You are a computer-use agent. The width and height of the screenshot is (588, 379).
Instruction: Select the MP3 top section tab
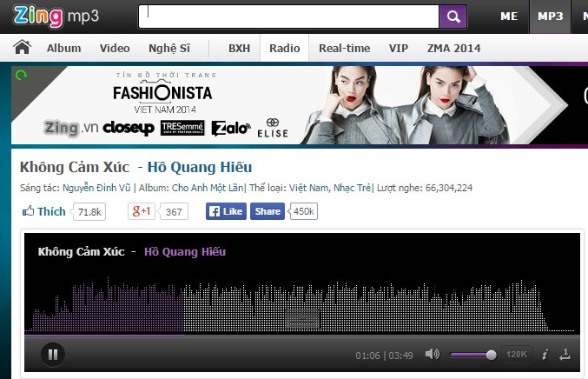coord(550,17)
